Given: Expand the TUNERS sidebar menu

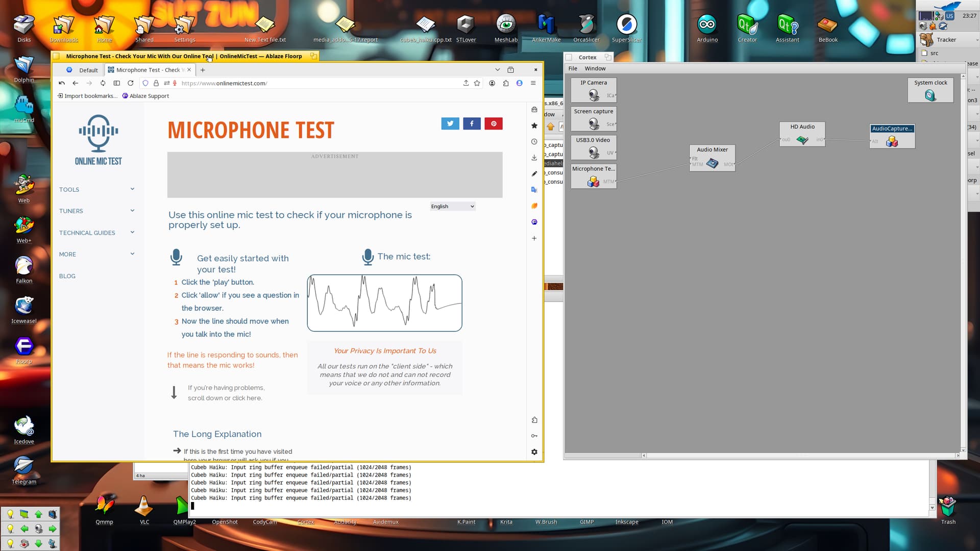Looking at the screenshot, I should coord(96,211).
